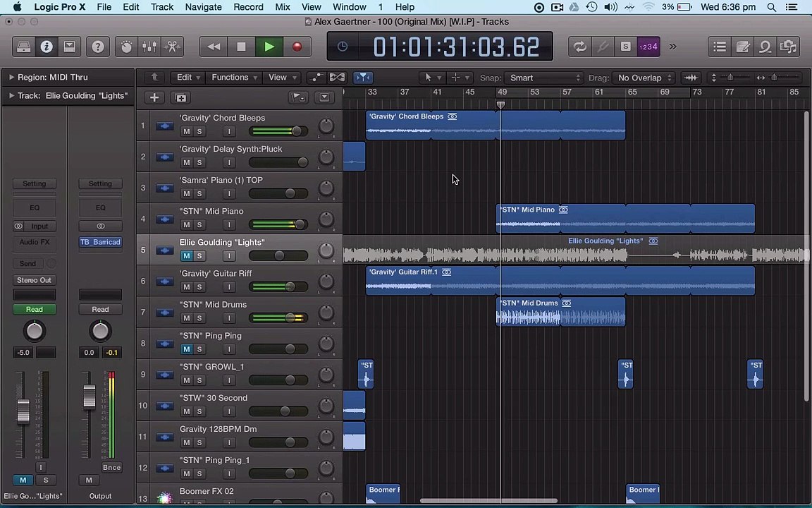Enable input monitoring on "STN" Mid Piano
The image size is (812, 508).
229,224
